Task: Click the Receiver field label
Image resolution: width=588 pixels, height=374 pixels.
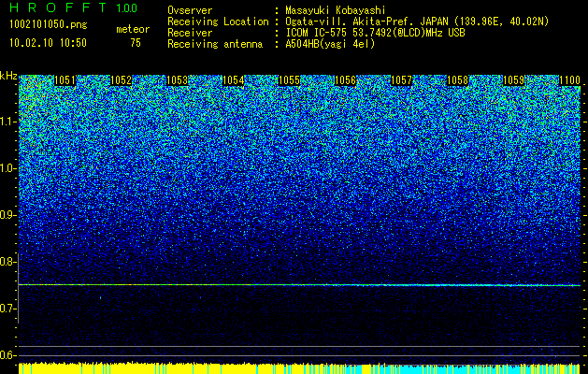Action: (x=190, y=33)
